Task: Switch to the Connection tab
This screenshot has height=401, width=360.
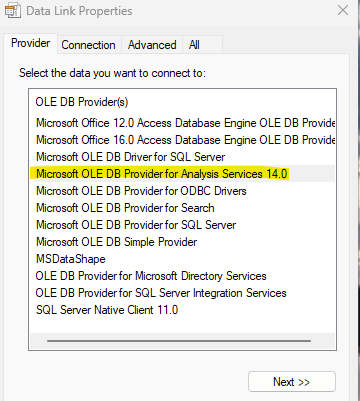Action: [x=88, y=45]
